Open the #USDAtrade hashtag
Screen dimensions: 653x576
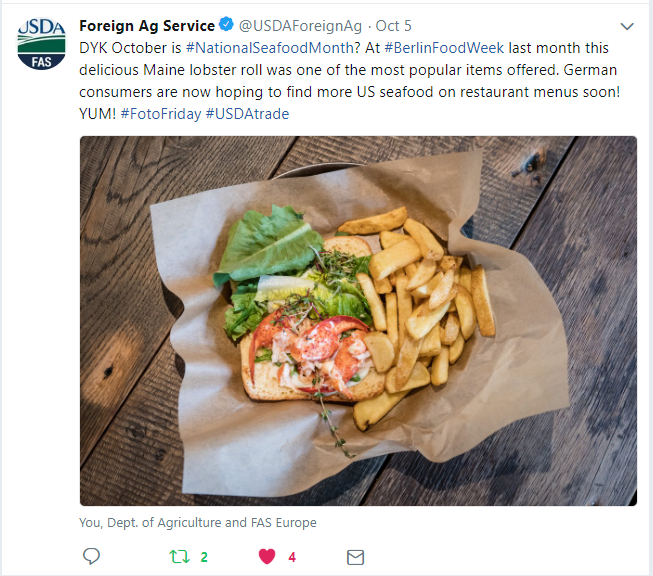[x=247, y=114]
